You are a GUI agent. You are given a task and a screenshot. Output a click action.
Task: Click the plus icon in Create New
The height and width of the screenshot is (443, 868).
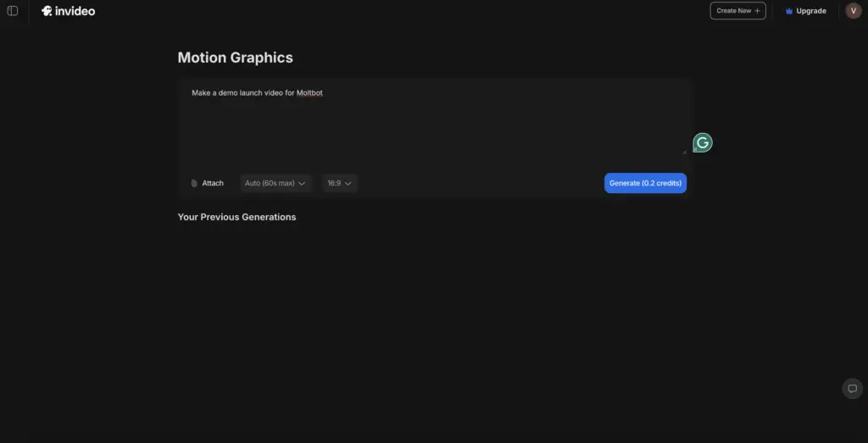[x=757, y=11]
